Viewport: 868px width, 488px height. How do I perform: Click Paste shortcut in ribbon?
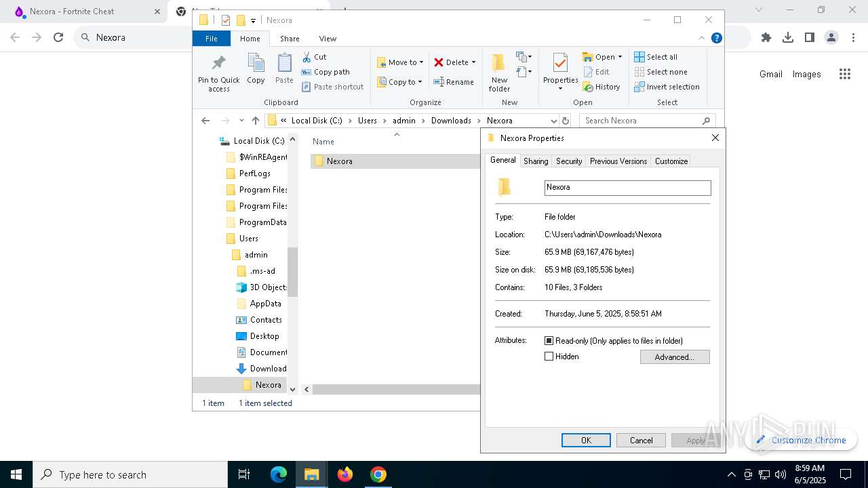[333, 87]
